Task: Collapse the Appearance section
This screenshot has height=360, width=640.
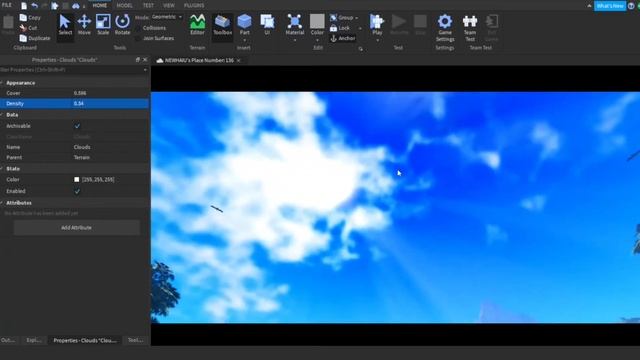Action: pos(2,83)
